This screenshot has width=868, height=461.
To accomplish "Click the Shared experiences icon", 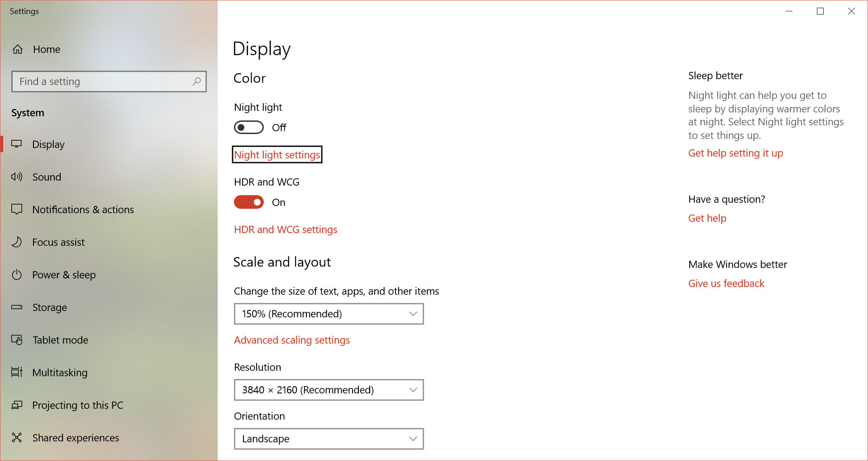I will [x=17, y=437].
